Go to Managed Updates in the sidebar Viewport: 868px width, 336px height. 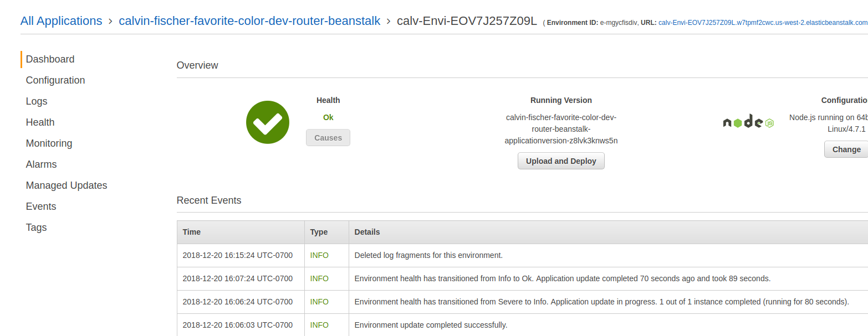pos(67,185)
